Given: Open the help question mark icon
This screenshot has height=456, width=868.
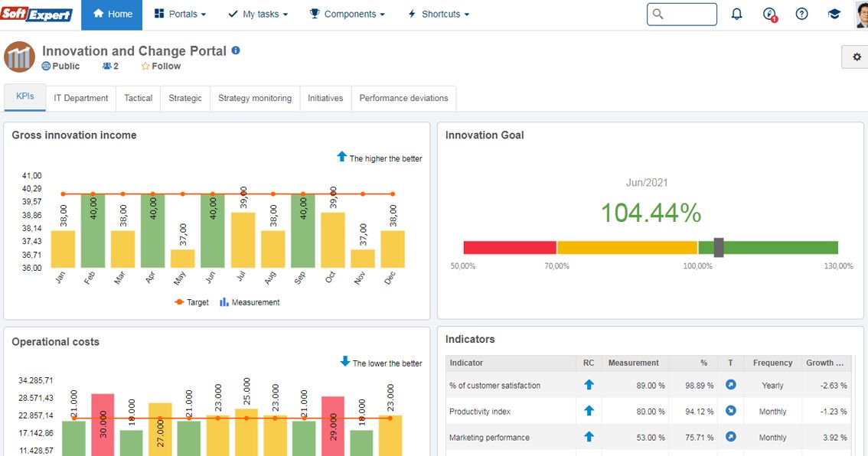Looking at the screenshot, I should (x=801, y=15).
